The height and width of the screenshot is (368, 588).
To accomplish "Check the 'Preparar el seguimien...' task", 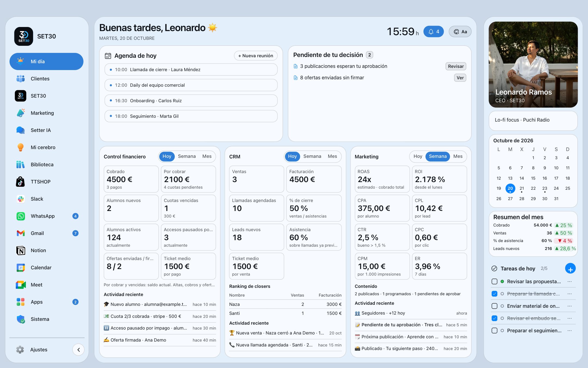I will [x=495, y=330].
